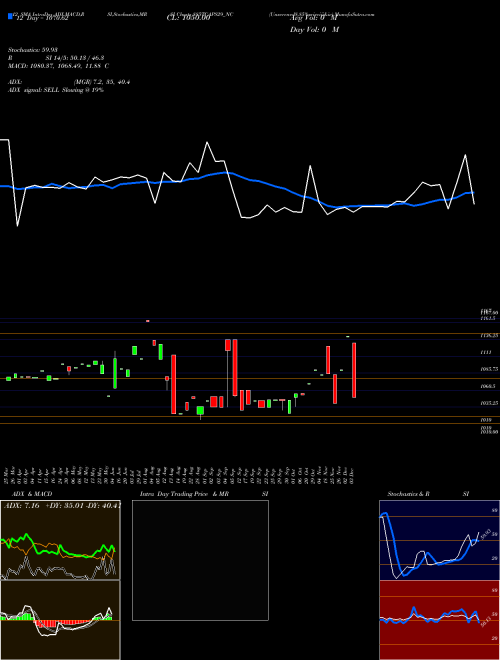Click the CL: 1050.00 closing price
The width and height of the screenshot is (500, 660).
click(x=188, y=19)
